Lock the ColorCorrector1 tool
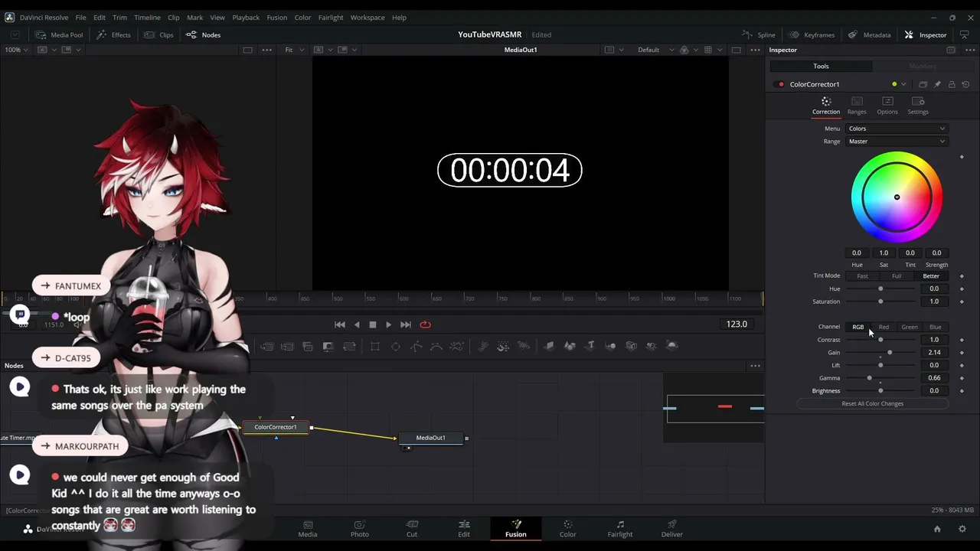 (x=952, y=84)
